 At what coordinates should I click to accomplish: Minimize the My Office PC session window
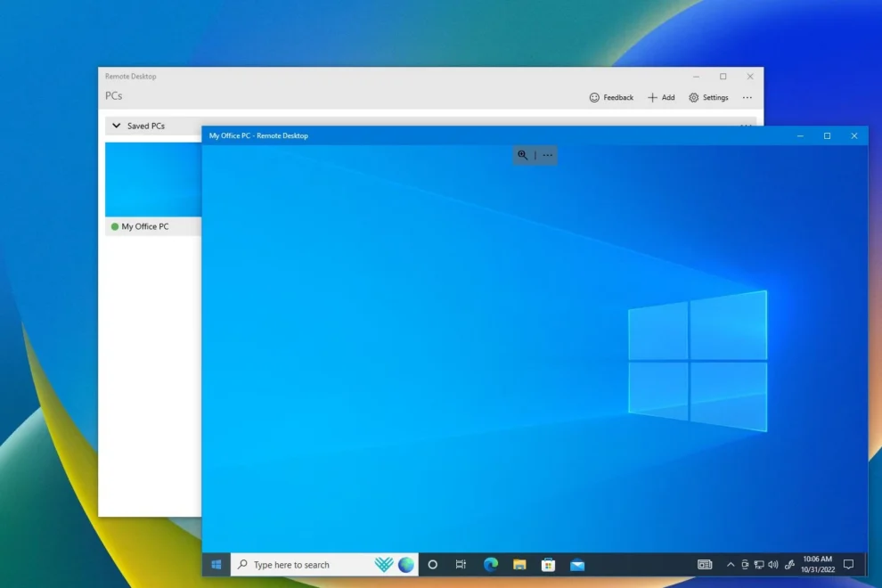(800, 135)
